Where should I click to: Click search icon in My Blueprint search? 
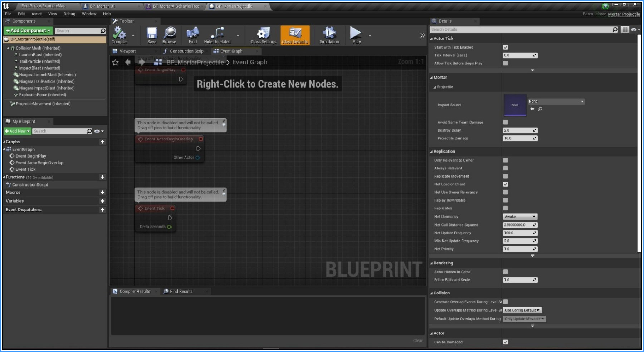[x=89, y=131]
